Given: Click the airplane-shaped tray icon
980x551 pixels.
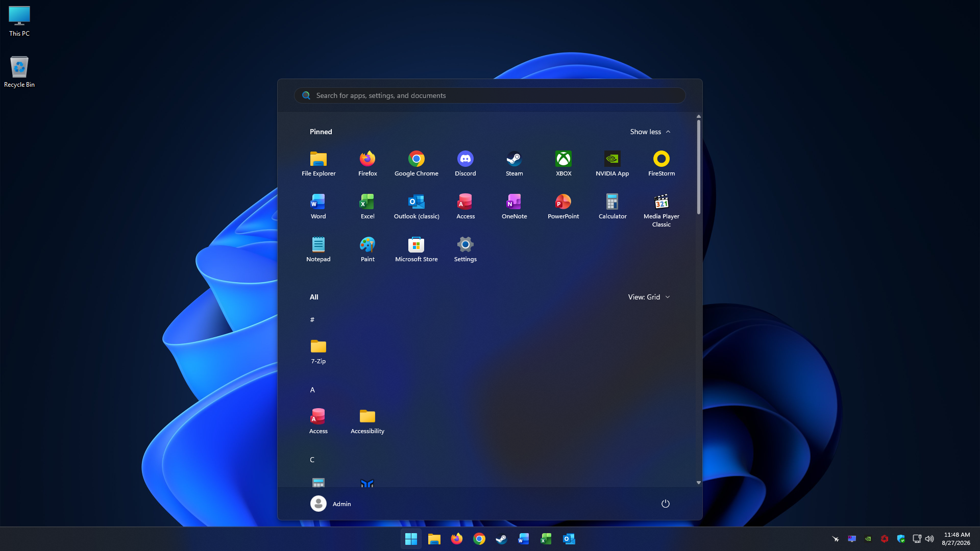Looking at the screenshot, I should 836,539.
